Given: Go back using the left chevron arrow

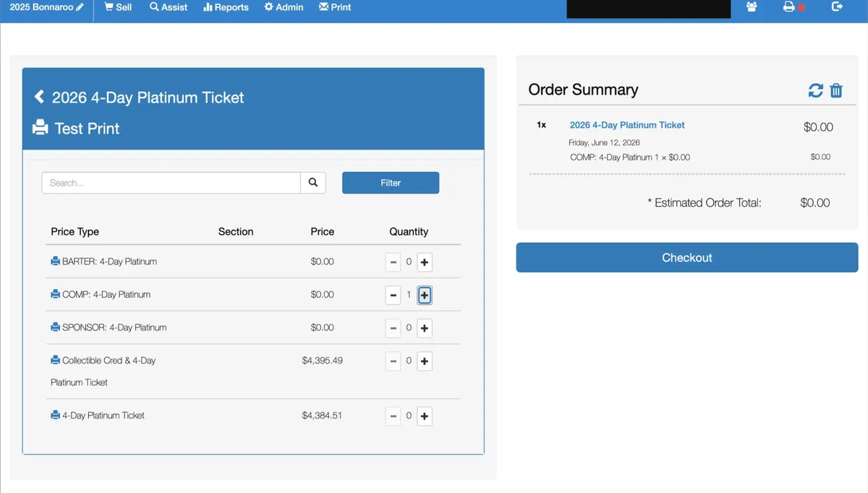Looking at the screenshot, I should 40,97.
